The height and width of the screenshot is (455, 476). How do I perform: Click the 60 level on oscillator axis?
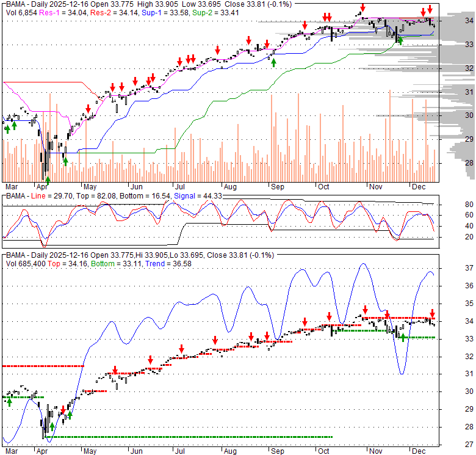469,215
